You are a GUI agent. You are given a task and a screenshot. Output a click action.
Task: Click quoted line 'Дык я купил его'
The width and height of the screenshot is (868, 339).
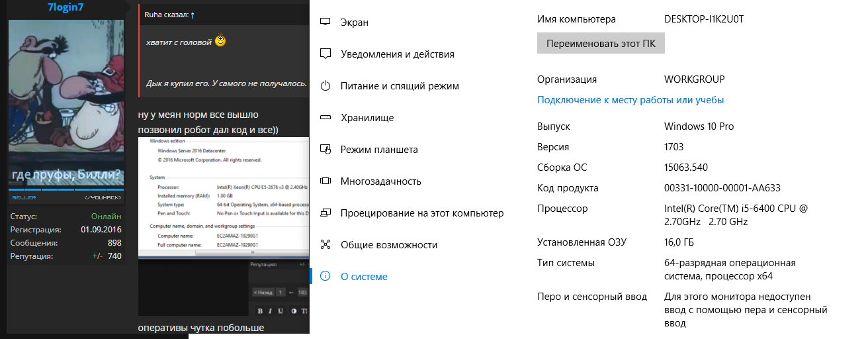coord(179,83)
